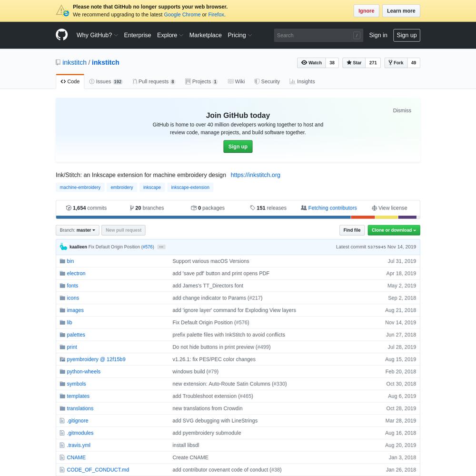This screenshot has width=476, height=476.
Task: Click the branches git icon
Action: (131, 208)
